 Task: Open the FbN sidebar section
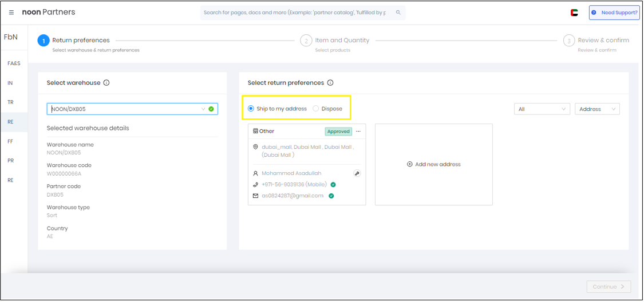pos(10,37)
